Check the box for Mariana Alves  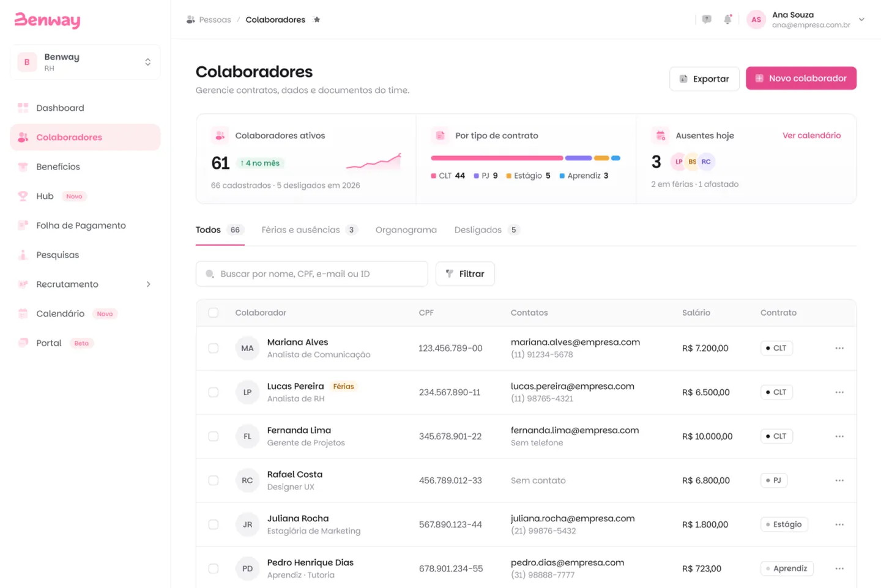[214, 348]
